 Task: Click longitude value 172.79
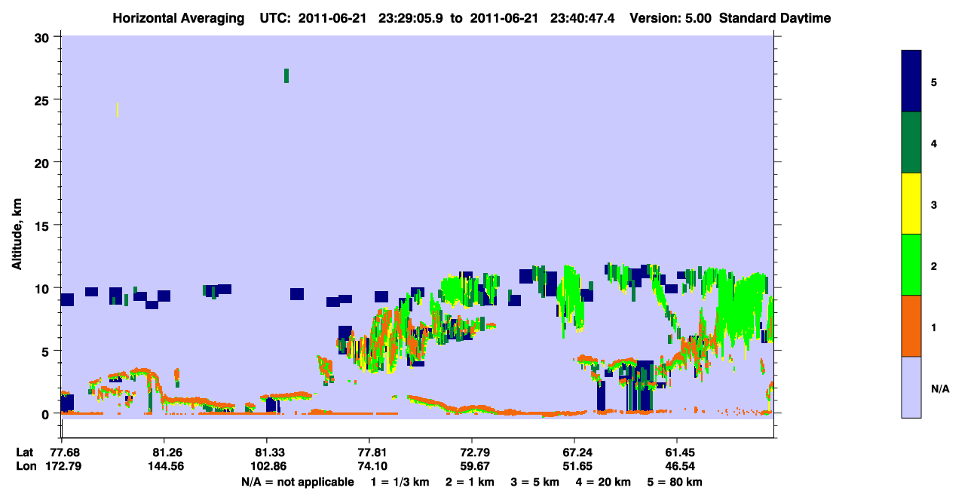coord(62,466)
